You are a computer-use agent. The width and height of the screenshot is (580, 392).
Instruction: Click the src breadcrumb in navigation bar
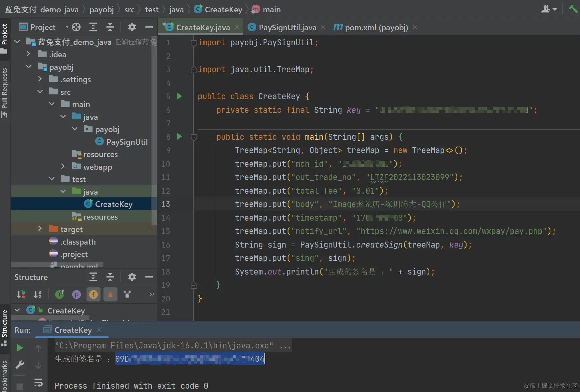point(129,10)
